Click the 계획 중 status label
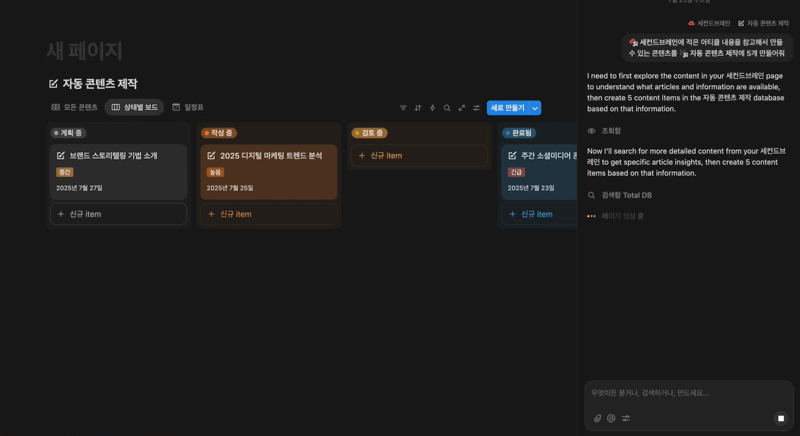Image resolution: width=800 pixels, height=436 pixels. (68, 133)
